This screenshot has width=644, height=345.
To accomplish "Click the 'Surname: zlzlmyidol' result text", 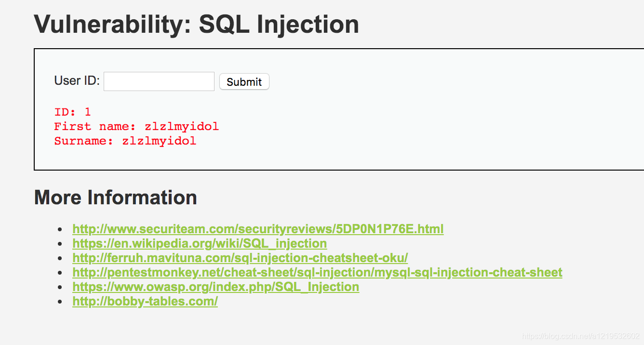I will tap(125, 141).
